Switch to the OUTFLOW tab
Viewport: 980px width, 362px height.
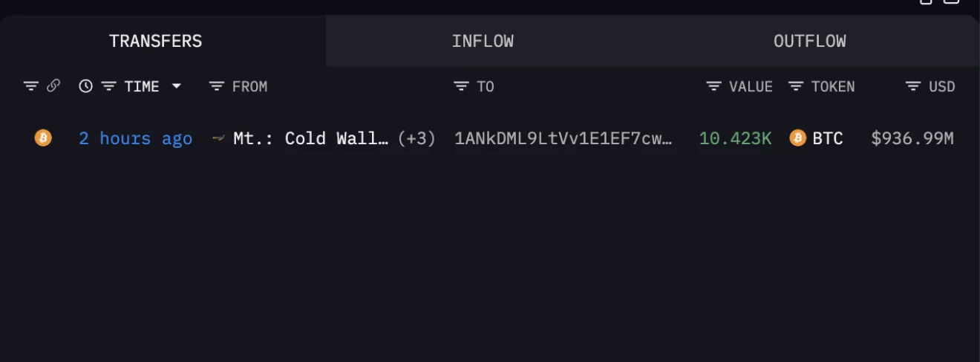tap(809, 41)
